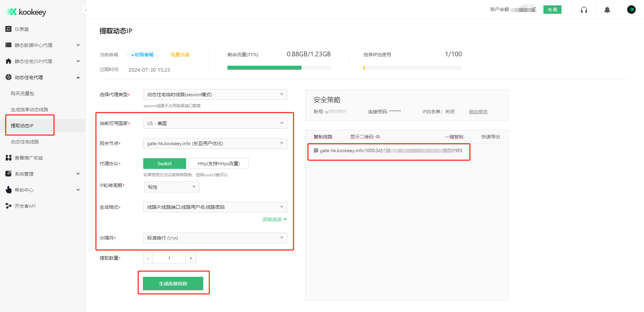
Task: Open the headset customer support icon
Action: point(584,10)
